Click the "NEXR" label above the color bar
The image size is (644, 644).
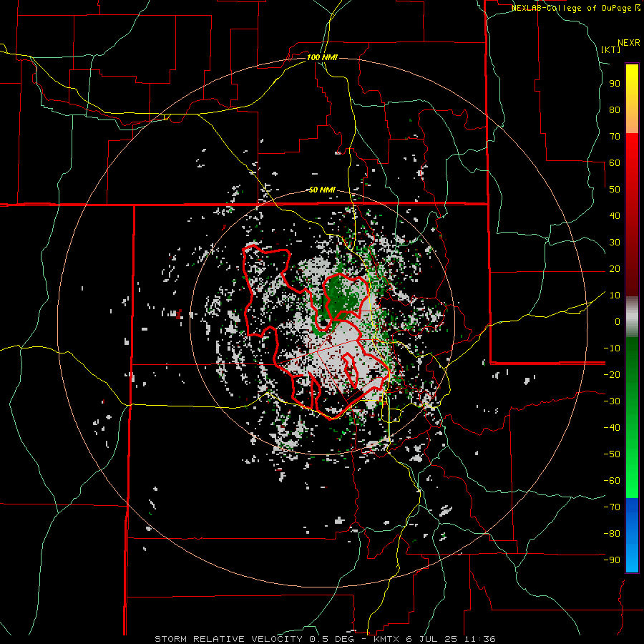coord(628,43)
